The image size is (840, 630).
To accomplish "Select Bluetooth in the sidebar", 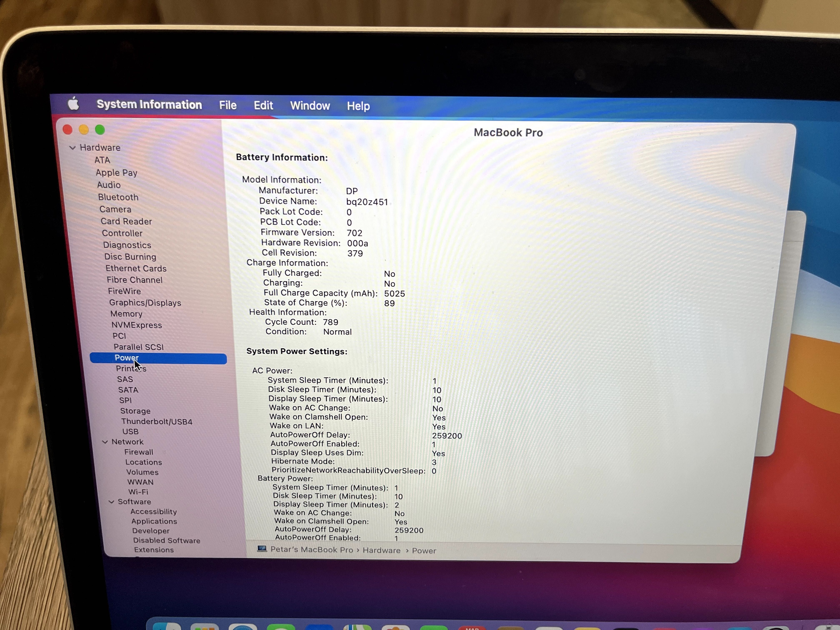I will [118, 197].
